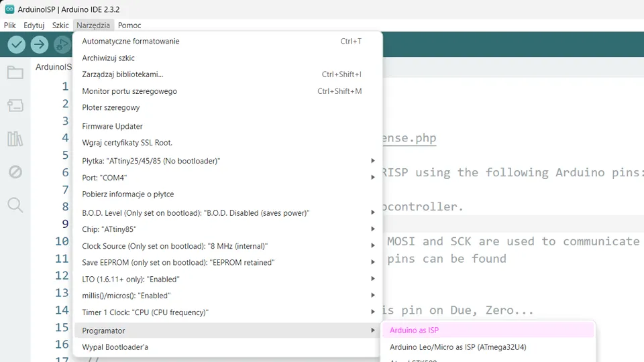Open the Pomoc menu
The height and width of the screenshot is (362, 644).
click(x=129, y=25)
